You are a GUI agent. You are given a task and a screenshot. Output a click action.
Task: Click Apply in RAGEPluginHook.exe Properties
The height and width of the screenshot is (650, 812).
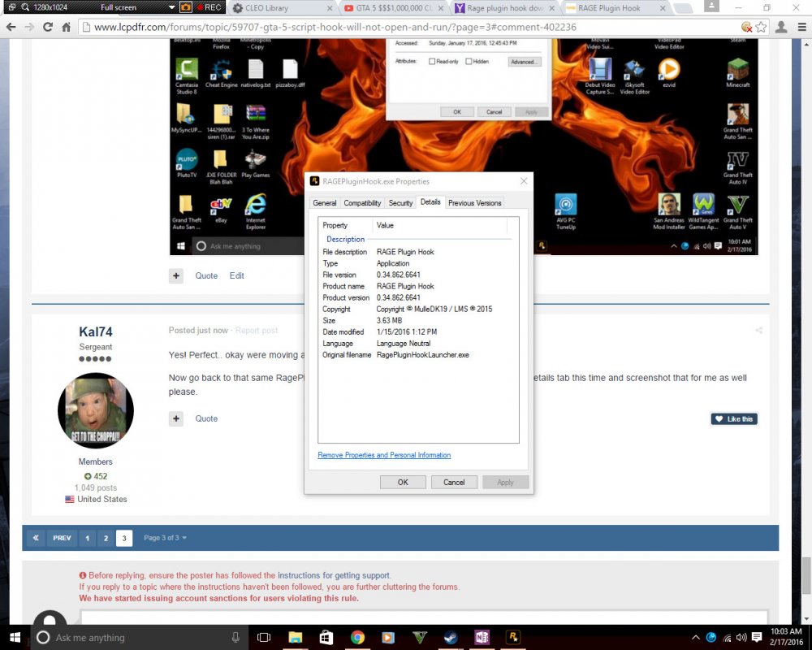505,482
